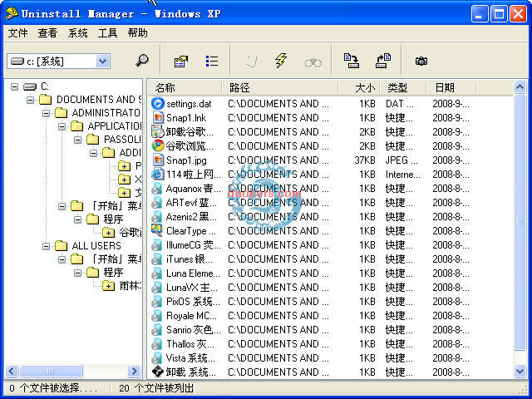This screenshot has width=532, height=399.
Task: Sort by the 类型 column header
Action: click(402, 88)
